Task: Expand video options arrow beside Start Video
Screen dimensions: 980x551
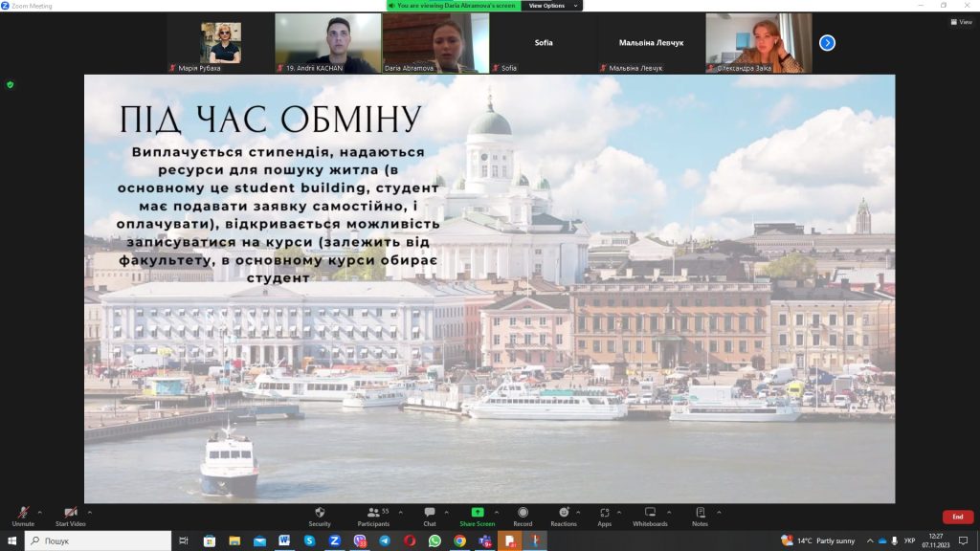Action: coord(90,511)
